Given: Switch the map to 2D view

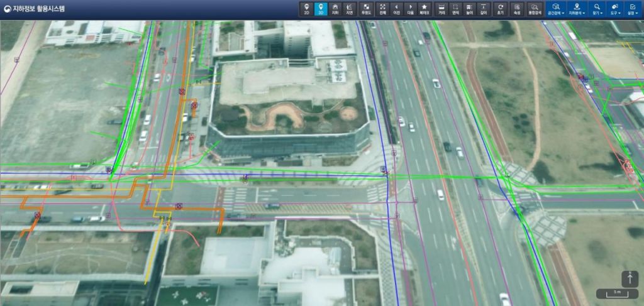Looking at the screenshot, I should click(x=306, y=9).
